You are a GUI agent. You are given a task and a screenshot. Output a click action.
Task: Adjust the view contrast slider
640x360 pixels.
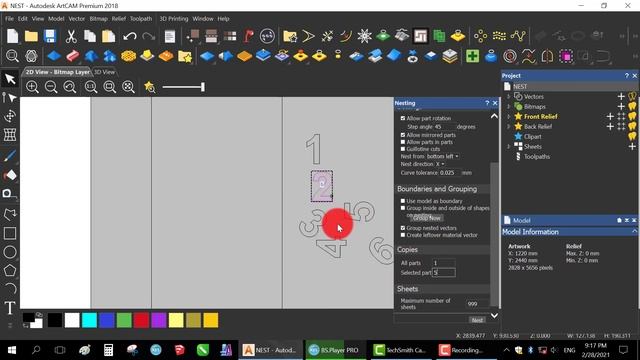[184, 87]
